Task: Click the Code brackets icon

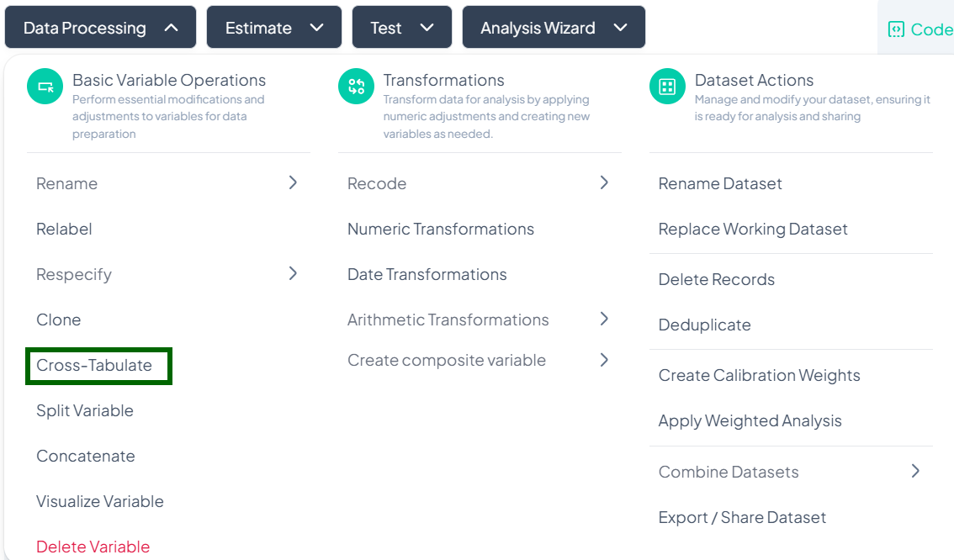Action: [x=896, y=29]
